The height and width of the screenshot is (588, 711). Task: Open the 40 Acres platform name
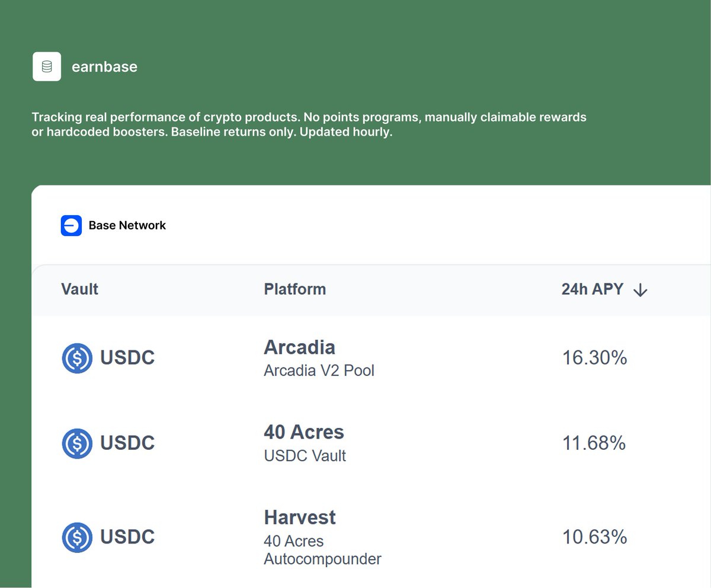point(304,432)
